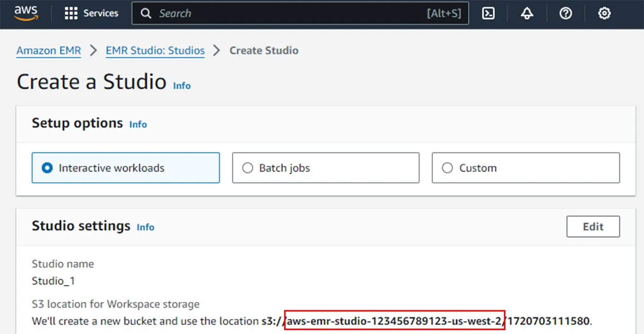Open Info next to Setup options
The width and height of the screenshot is (644, 334).
tap(138, 124)
